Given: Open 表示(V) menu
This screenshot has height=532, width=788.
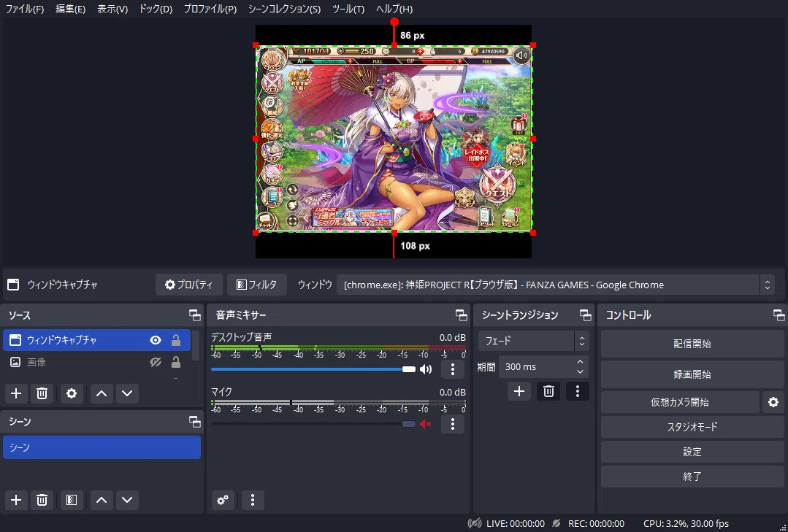Looking at the screenshot, I should pyautogui.click(x=112, y=9).
